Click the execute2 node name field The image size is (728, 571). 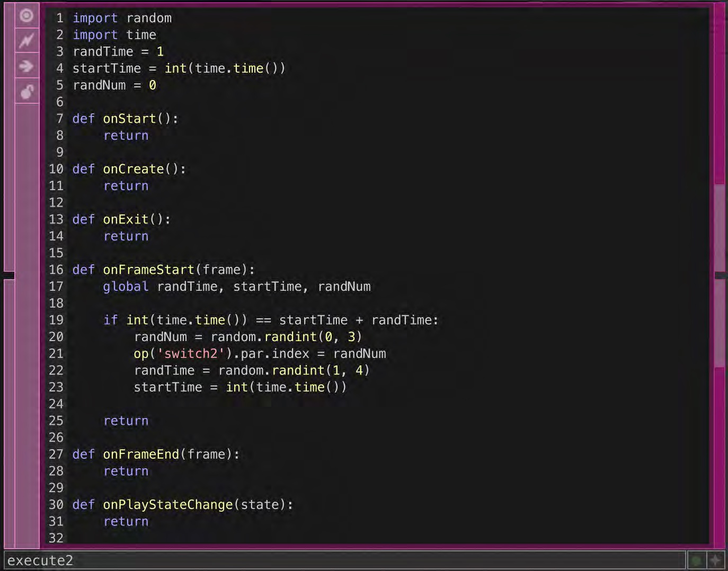pos(345,560)
